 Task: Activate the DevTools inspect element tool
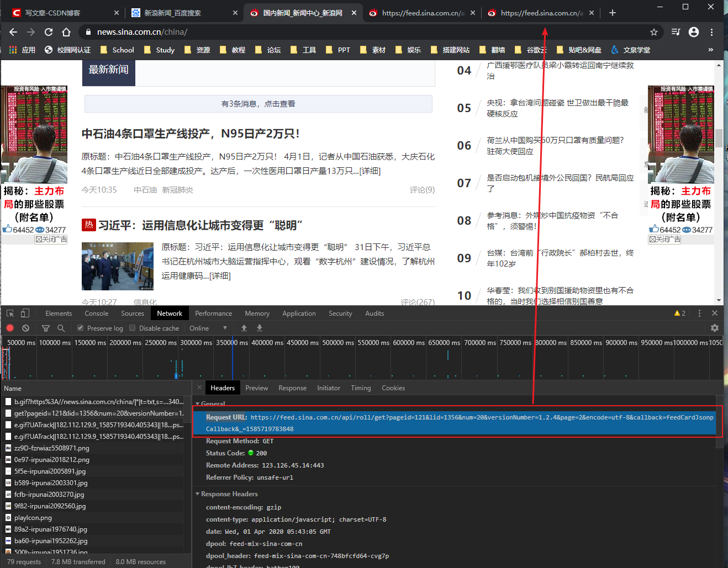[x=10, y=313]
